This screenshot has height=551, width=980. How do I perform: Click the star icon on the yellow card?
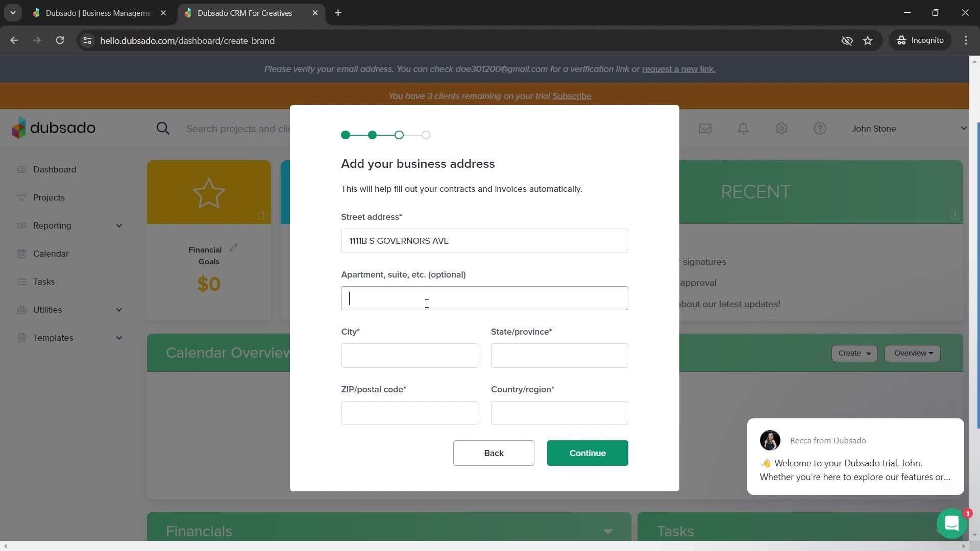(x=209, y=193)
